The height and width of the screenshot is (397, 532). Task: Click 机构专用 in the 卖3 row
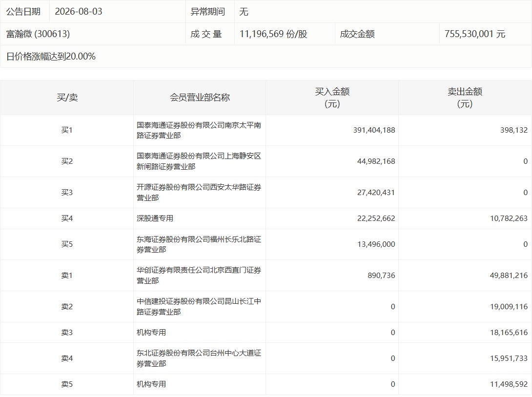pyautogui.click(x=151, y=333)
